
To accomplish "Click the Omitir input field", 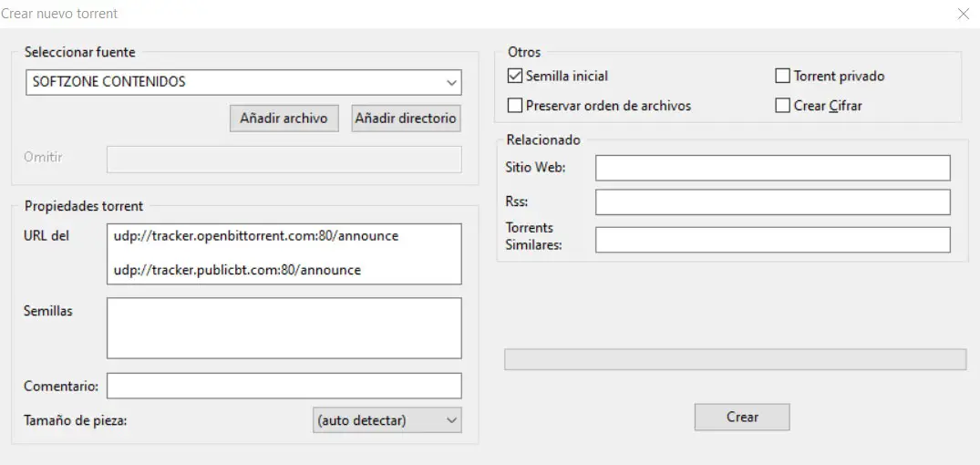I will coord(284,159).
